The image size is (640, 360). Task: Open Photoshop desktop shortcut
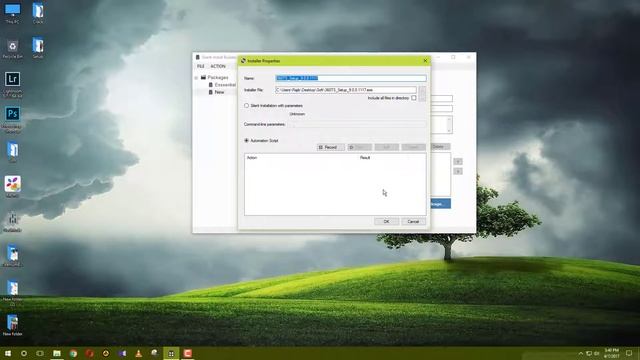(x=12, y=119)
